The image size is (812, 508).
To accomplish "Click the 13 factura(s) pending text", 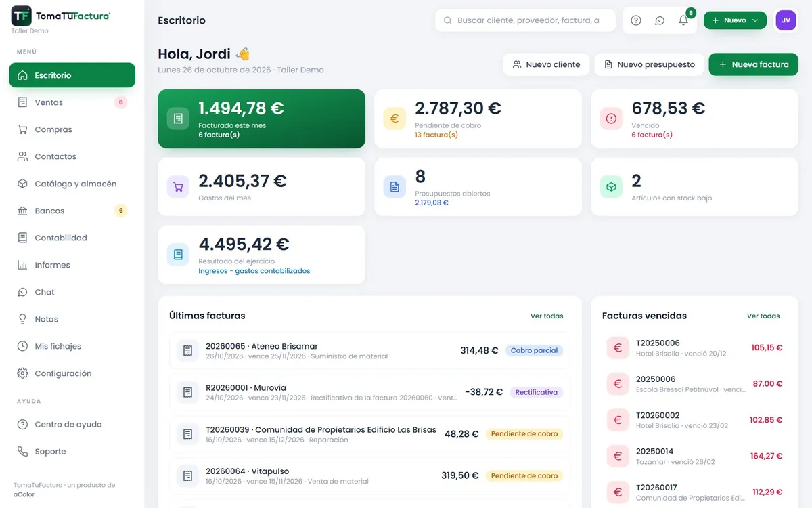I will [436, 135].
